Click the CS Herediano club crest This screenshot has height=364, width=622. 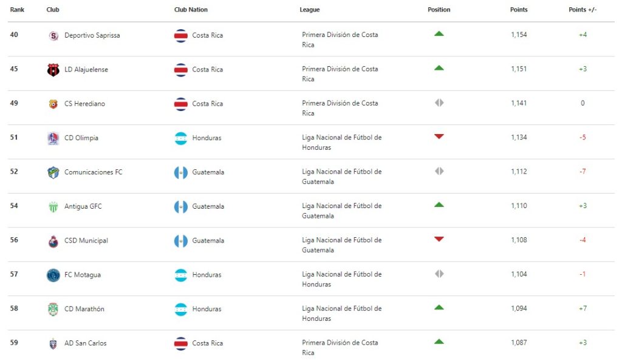(53, 104)
